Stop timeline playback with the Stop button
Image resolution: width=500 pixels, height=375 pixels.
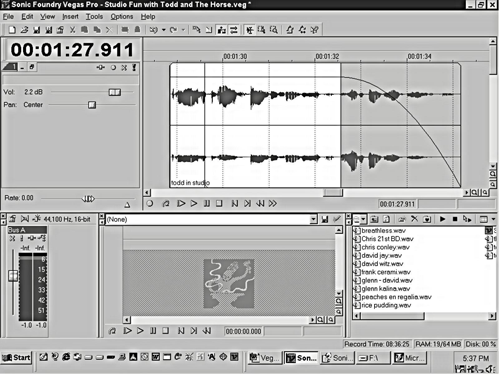click(x=219, y=203)
